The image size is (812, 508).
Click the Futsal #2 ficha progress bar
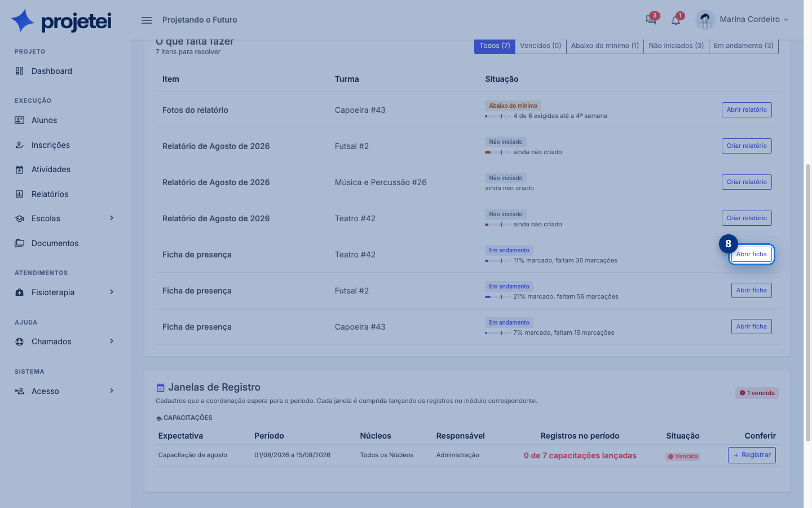[497, 297]
